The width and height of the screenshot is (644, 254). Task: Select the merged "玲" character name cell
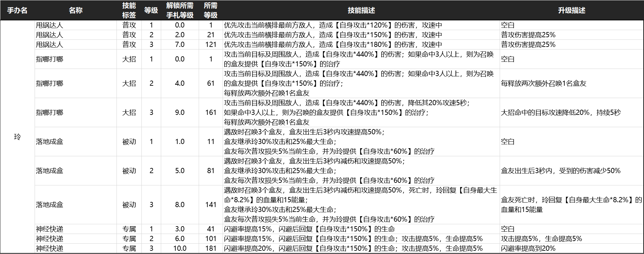click(17, 137)
